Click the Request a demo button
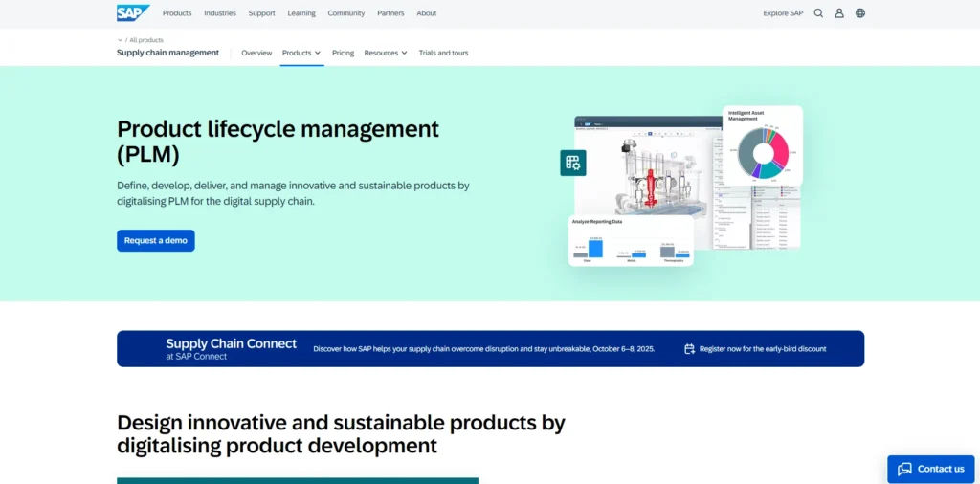The width and height of the screenshot is (980, 484). (156, 240)
